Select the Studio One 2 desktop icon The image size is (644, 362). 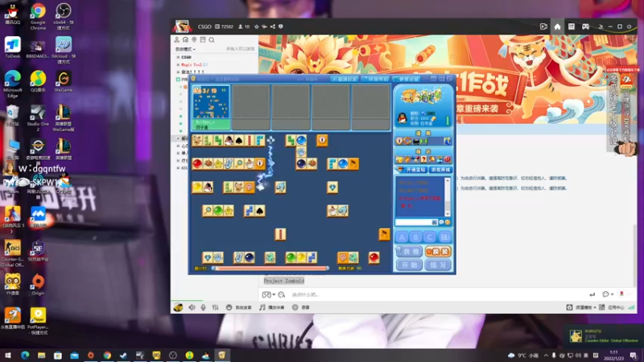(x=38, y=118)
